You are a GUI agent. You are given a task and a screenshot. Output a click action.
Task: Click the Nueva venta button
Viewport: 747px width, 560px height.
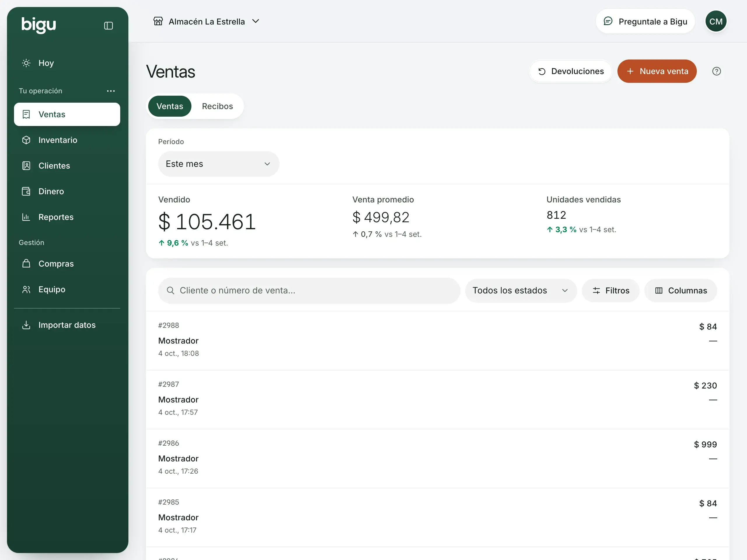point(657,71)
